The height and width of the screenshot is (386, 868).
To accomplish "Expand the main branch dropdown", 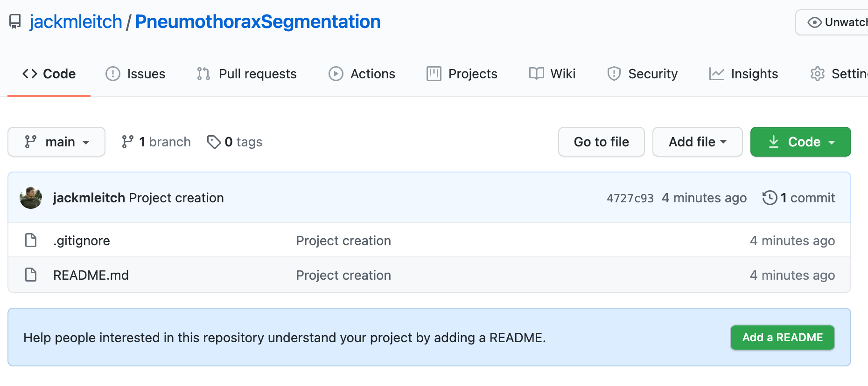I will point(56,142).
